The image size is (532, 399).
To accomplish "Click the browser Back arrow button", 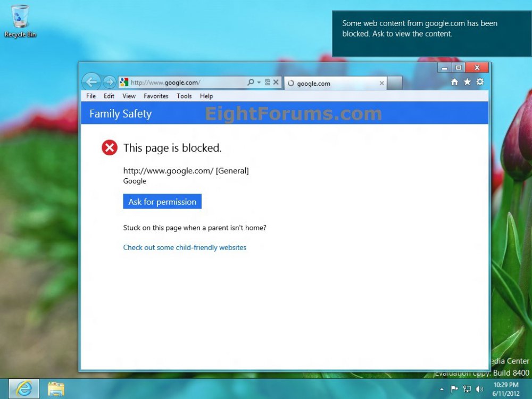I will (x=92, y=82).
